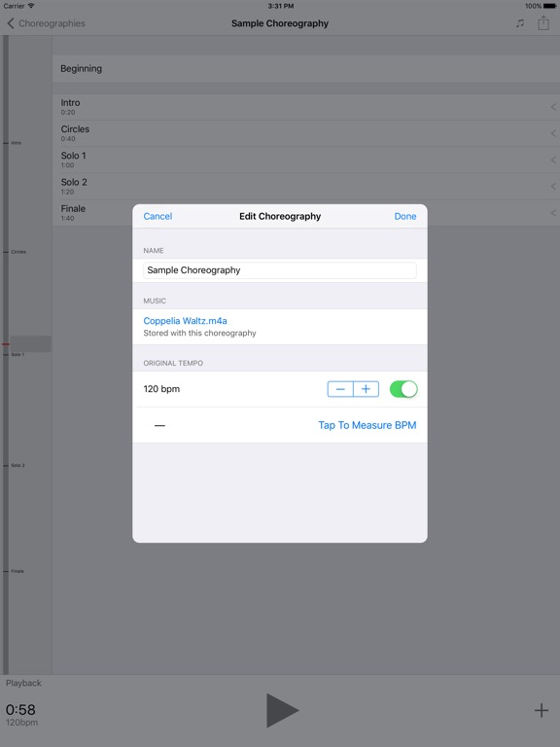The image size is (560, 747).
Task: Tap the music note icon in navigation bar
Action: coord(520,23)
